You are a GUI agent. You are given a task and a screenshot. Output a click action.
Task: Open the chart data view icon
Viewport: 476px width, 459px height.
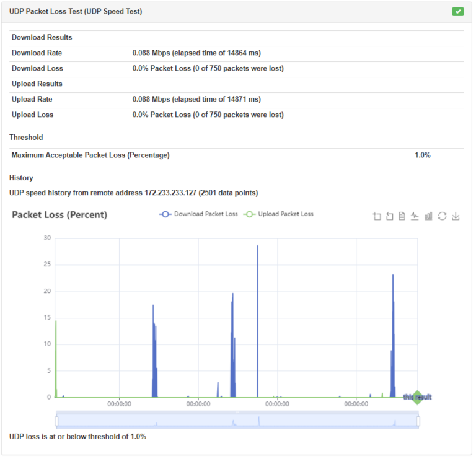[402, 216]
